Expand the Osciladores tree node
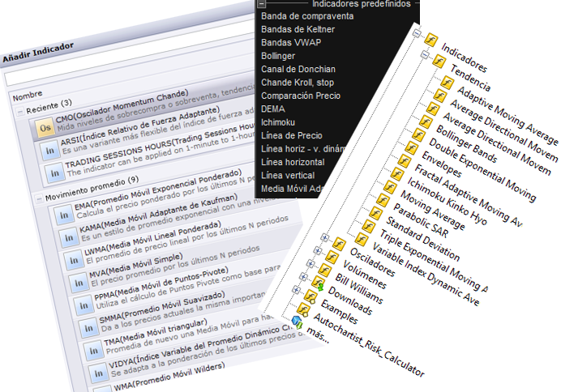Viewport: 561px width, 392px height. (x=326, y=237)
